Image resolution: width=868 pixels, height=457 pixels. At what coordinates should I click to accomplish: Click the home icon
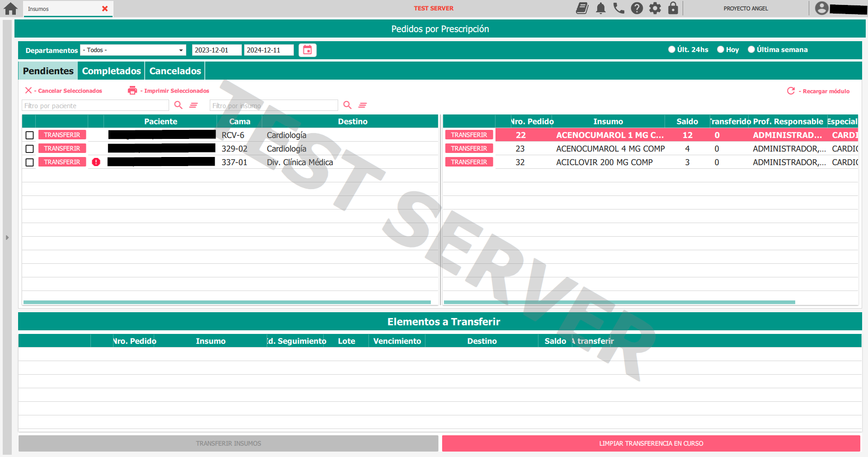10,9
